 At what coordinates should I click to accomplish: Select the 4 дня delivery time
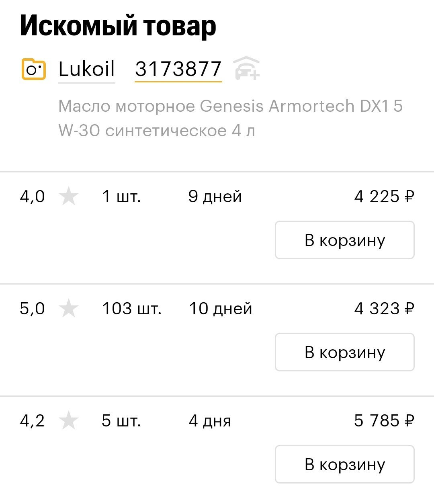[210, 421]
